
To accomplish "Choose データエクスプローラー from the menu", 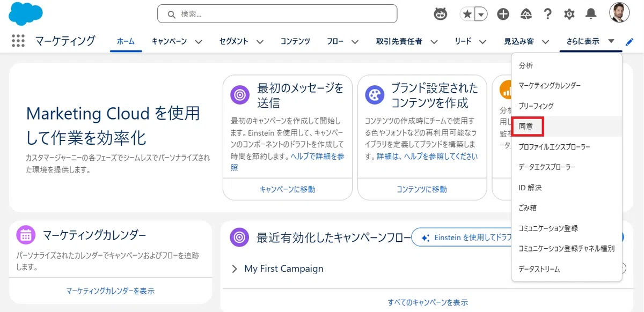I will point(567,167).
